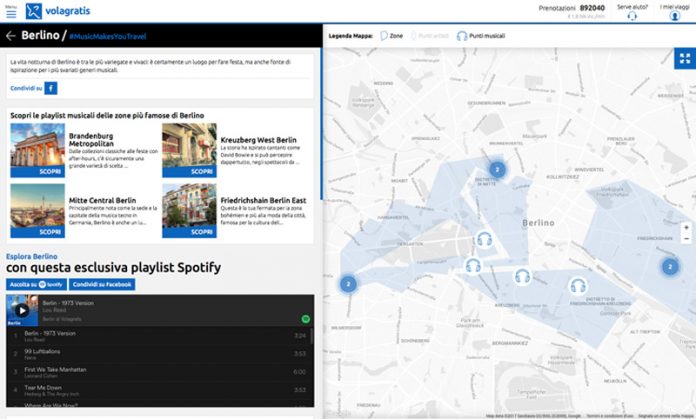Click Ascolta su Spotify button
Screen dimensions: 696x419
(x=36, y=285)
